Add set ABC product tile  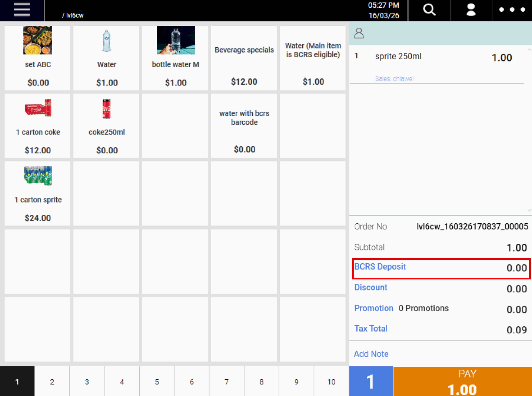38,58
